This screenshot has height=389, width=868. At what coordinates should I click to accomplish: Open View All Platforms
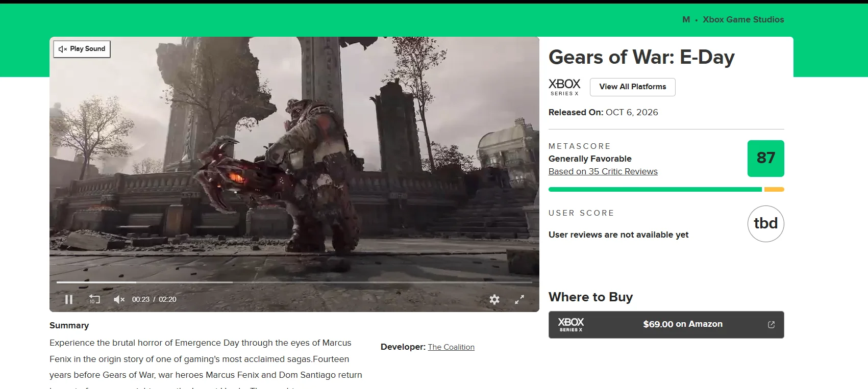click(x=632, y=87)
